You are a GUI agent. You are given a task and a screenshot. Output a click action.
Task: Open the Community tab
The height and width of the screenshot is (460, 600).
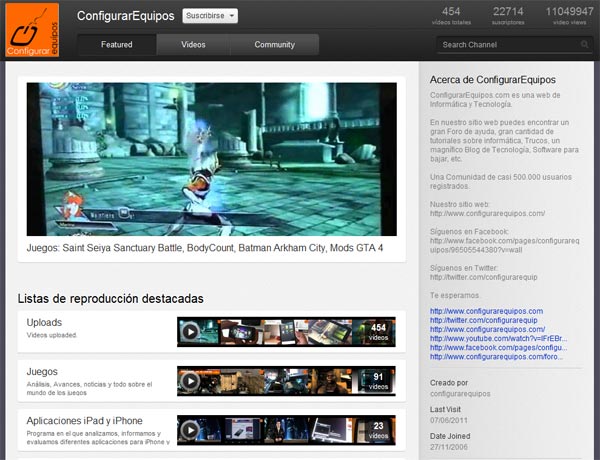tap(275, 44)
